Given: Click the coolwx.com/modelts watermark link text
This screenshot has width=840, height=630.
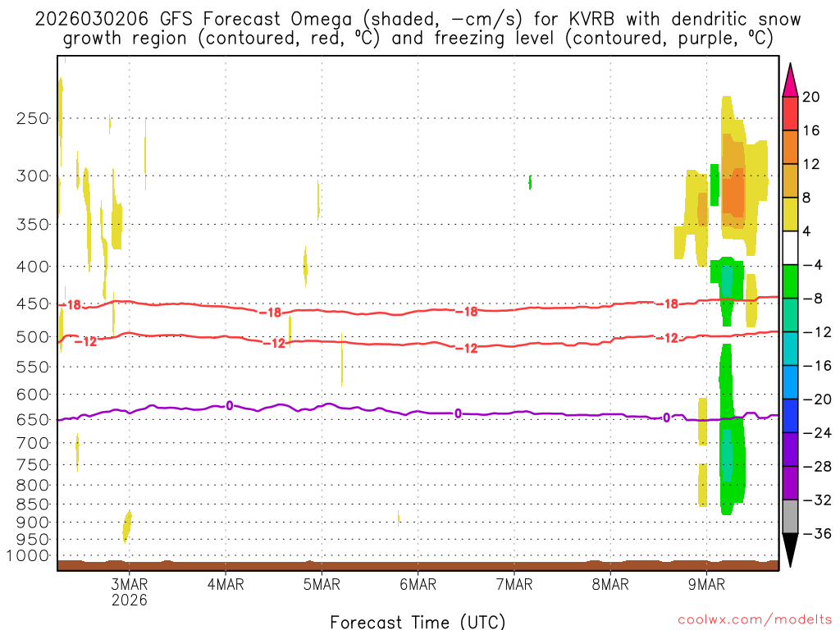Looking at the screenshot, I should pyautogui.click(x=755, y=620).
